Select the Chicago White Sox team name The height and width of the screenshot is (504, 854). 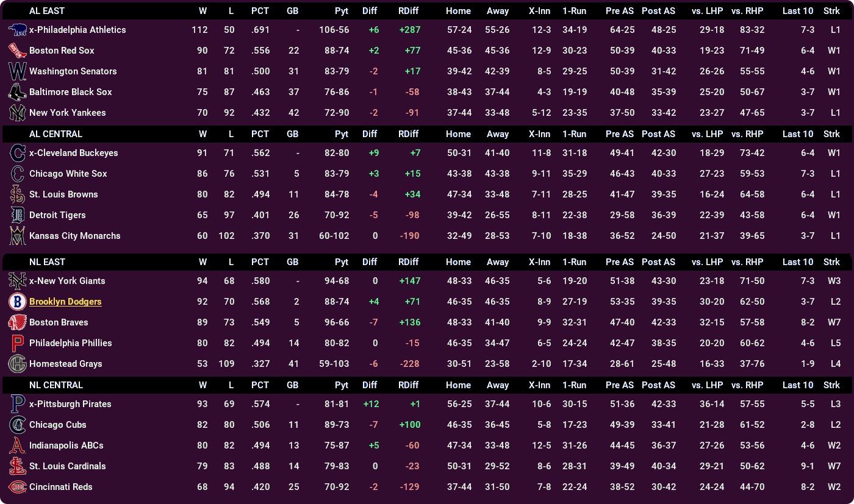[x=68, y=174]
